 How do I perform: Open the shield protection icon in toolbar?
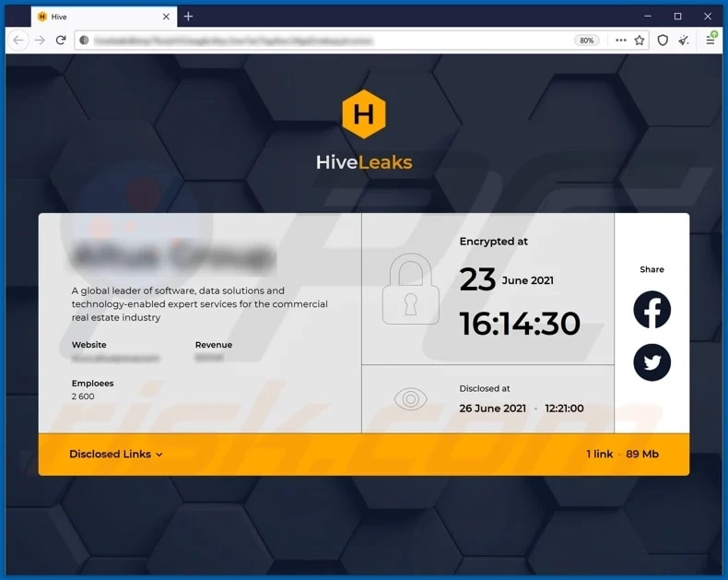663,41
